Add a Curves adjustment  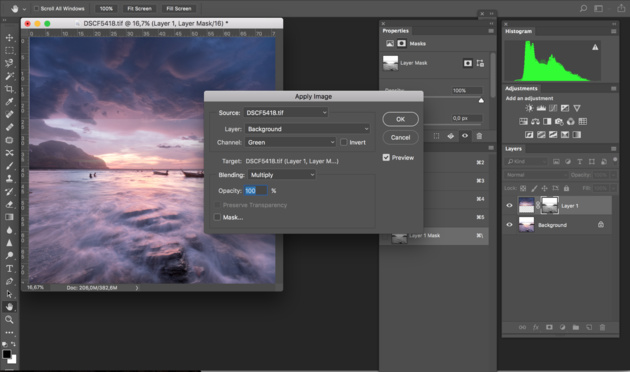coord(553,108)
